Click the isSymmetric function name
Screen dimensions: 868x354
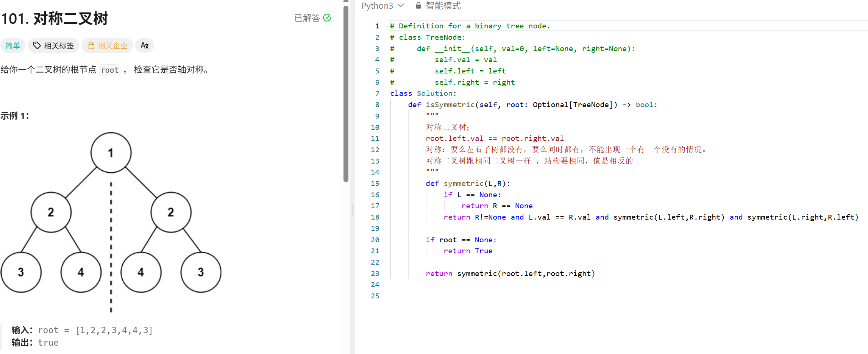[450, 105]
